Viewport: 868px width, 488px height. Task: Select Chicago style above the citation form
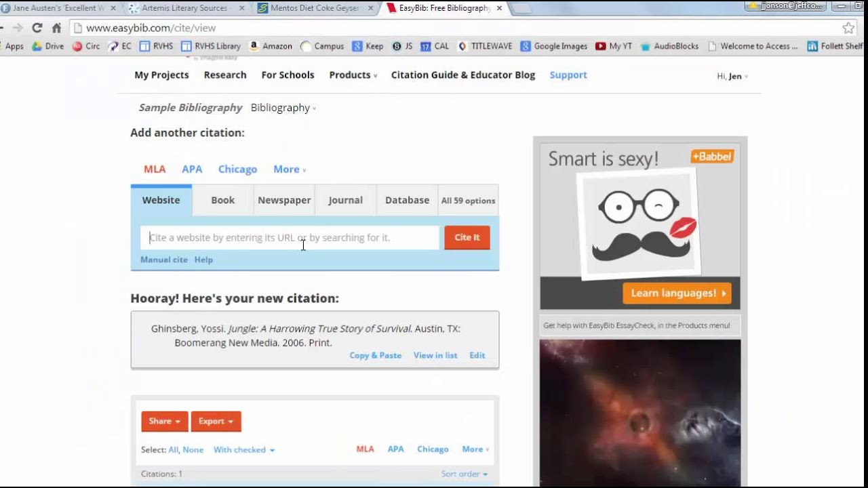[x=237, y=169]
